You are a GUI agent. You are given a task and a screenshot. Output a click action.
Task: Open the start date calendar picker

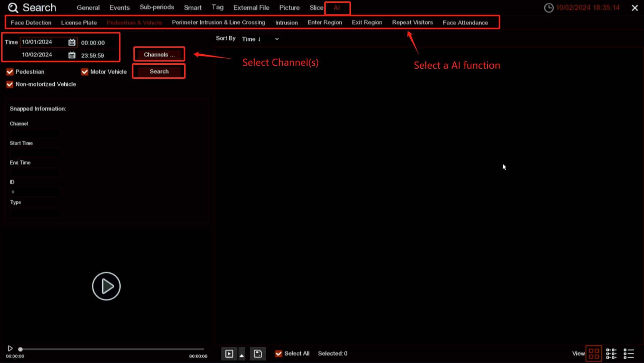coord(72,42)
